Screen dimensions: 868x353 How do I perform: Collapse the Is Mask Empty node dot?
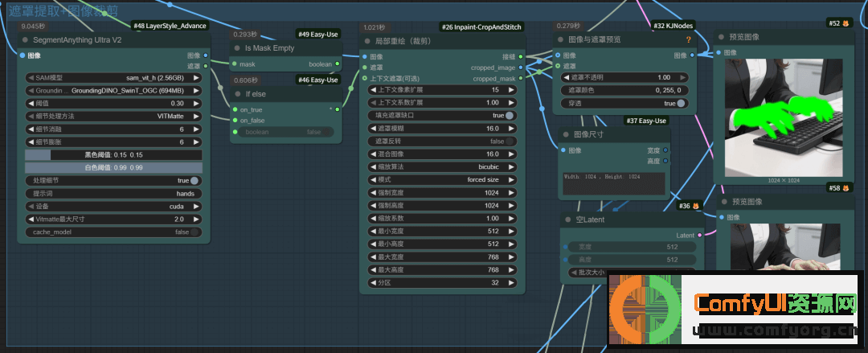pos(237,48)
